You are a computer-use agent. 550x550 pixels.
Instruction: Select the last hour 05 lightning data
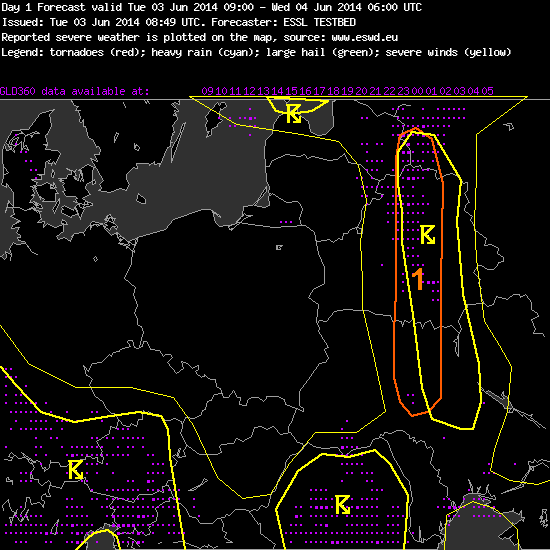(488, 91)
